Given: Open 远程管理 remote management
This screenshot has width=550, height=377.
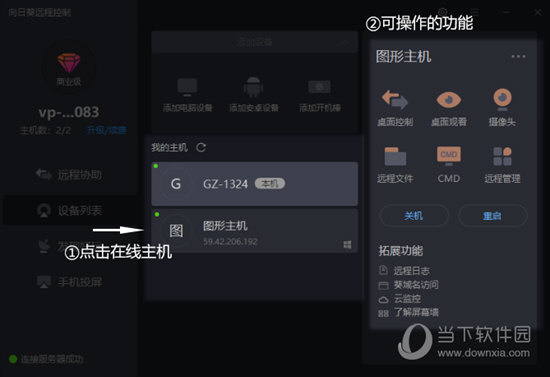Looking at the screenshot, I should (x=502, y=164).
